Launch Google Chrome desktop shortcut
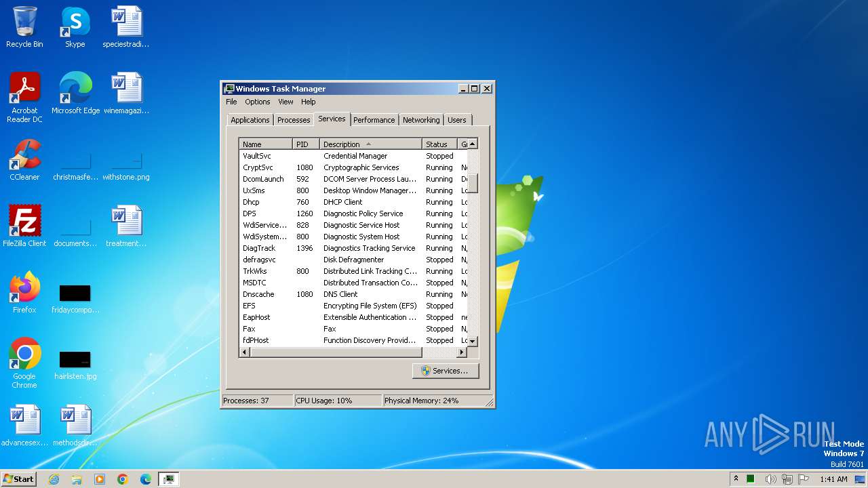This screenshot has width=868, height=488. click(x=24, y=363)
